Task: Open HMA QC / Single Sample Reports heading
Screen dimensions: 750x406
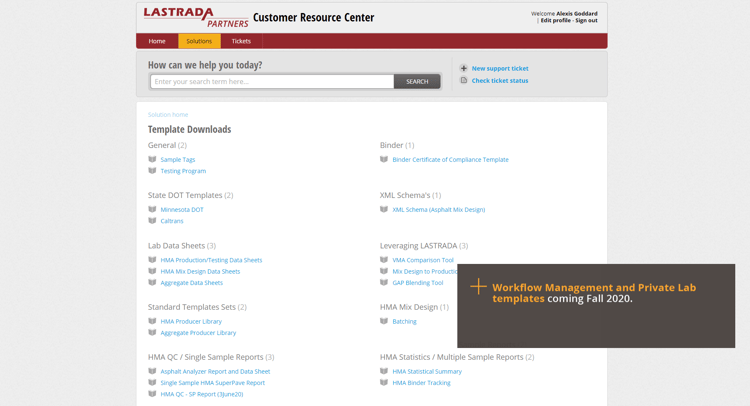Action: [x=211, y=357]
